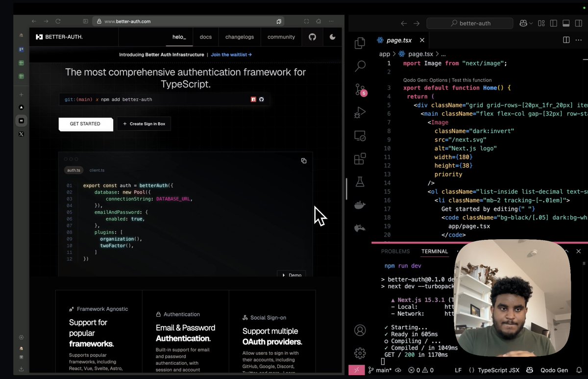Click Create Sign in Box button
Image resolution: width=588 pixels, height=379 pixels.
click(x=144, y=124)
